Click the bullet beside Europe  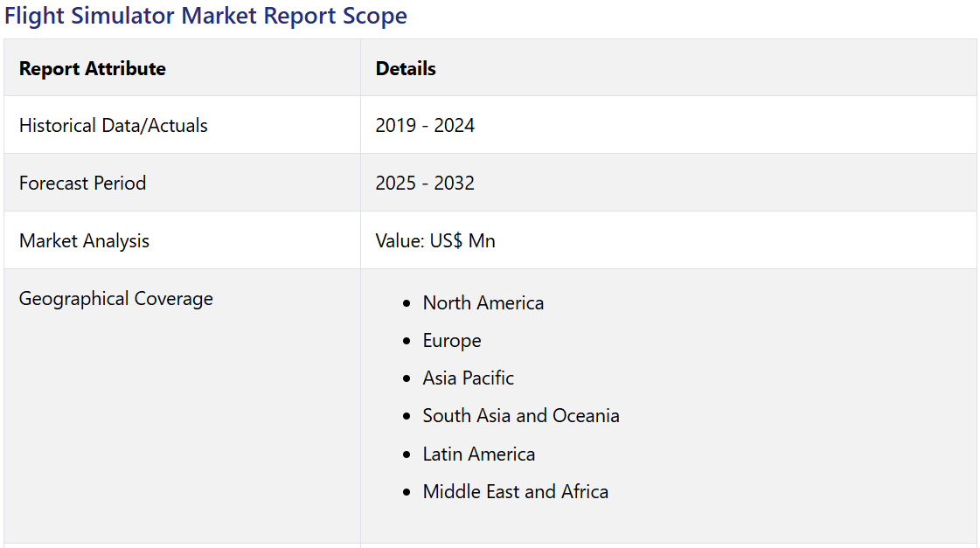[407, 341]
